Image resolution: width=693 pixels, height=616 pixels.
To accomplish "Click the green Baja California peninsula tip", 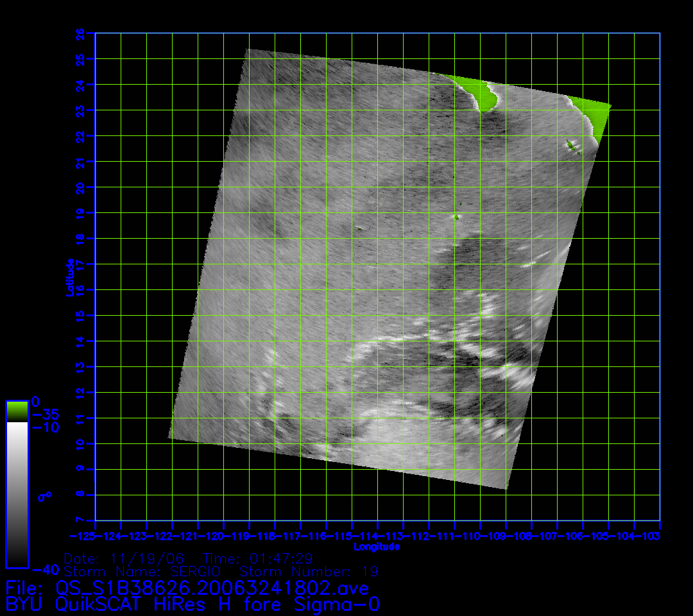I will click(480, 94).
